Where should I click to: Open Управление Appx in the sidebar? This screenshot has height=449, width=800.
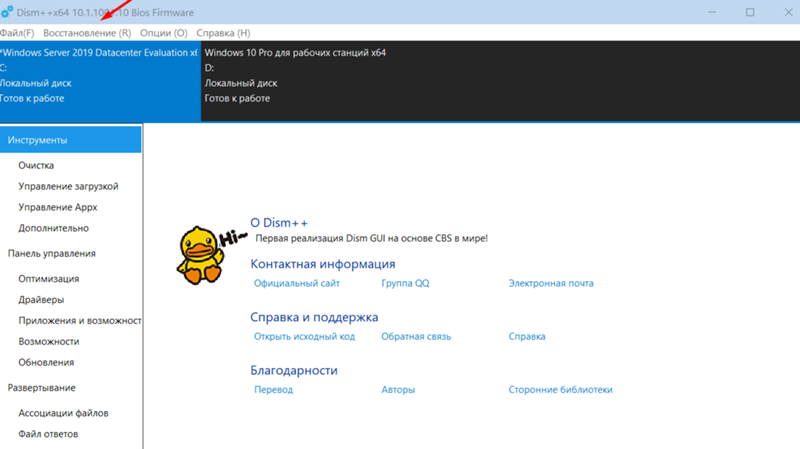[x=58, y=207]
